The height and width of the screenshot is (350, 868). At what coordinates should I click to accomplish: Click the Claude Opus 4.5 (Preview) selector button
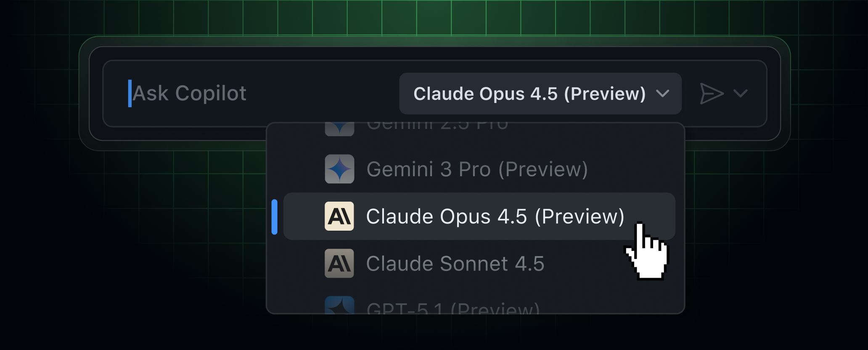[x=540, y=93]
